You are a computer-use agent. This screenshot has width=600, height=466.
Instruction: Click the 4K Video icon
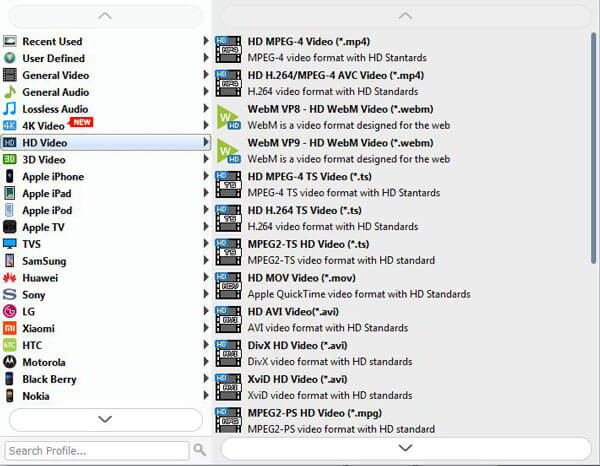tap(10, 125)
